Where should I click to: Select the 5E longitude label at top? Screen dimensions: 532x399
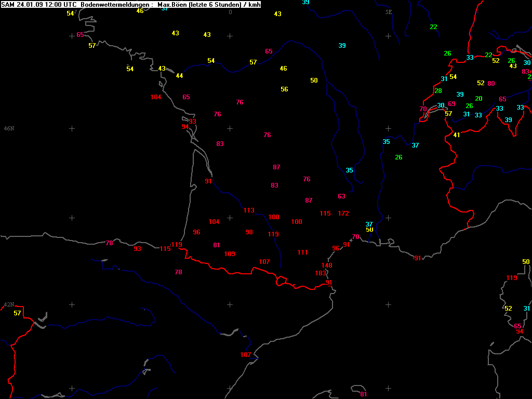tap(389, 12)
